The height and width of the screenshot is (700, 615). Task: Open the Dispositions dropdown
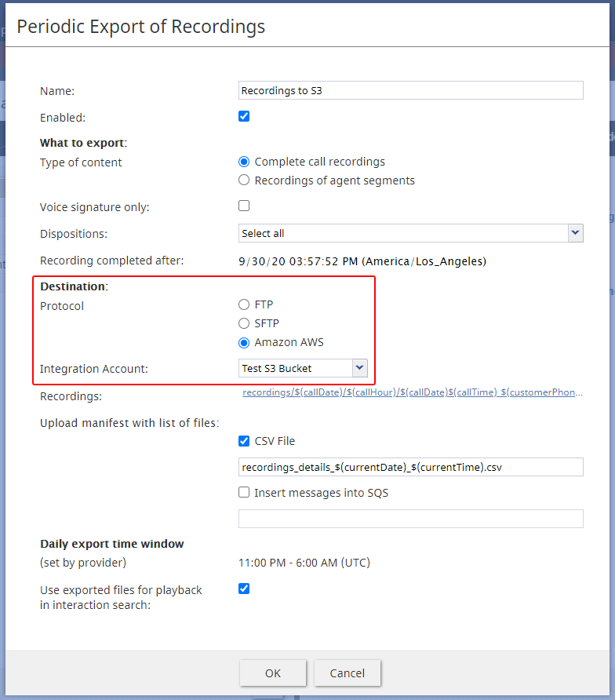[x=410, y=234]
